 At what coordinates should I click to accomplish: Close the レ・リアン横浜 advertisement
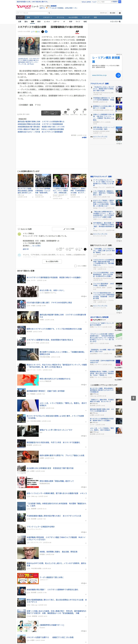pos(121,55)
